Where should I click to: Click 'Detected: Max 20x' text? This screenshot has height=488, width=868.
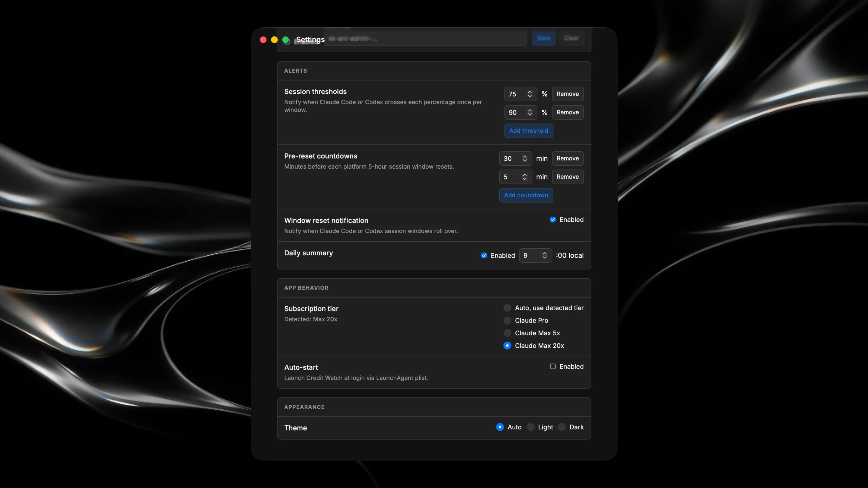(x=310, y=319)
